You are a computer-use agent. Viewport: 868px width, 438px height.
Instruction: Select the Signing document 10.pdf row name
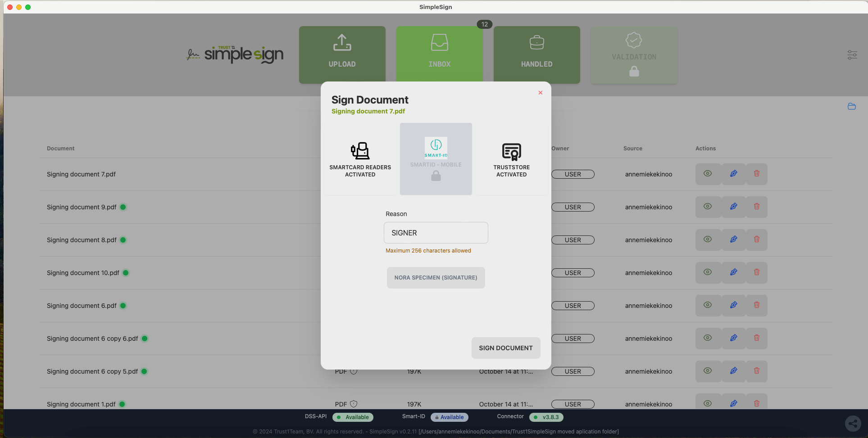pos(83,273)
